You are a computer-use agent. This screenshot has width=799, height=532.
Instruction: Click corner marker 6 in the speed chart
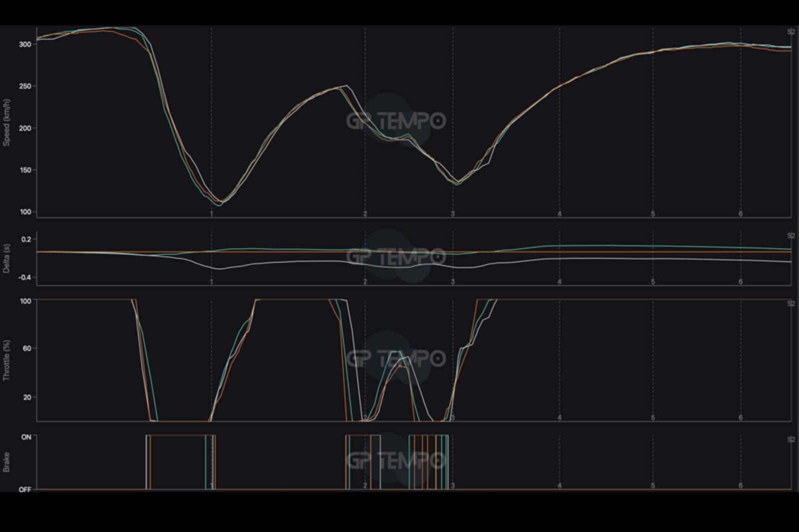pyautogui.click(x=741, y=214)
